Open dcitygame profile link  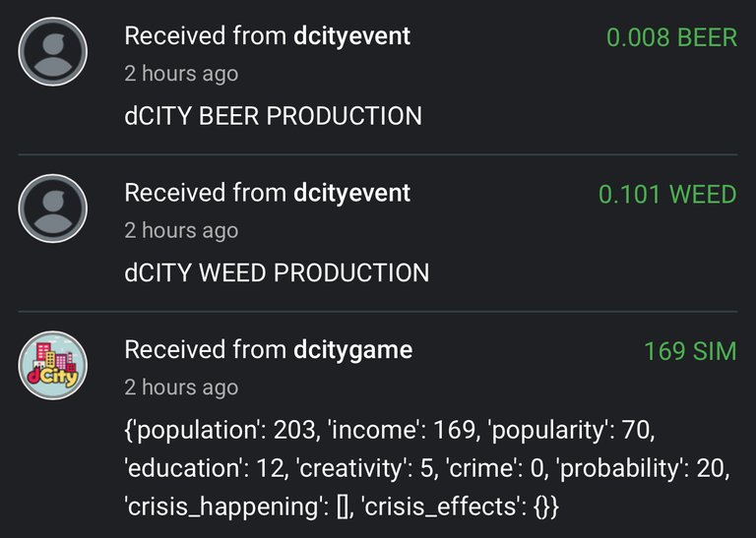point(353,350)
